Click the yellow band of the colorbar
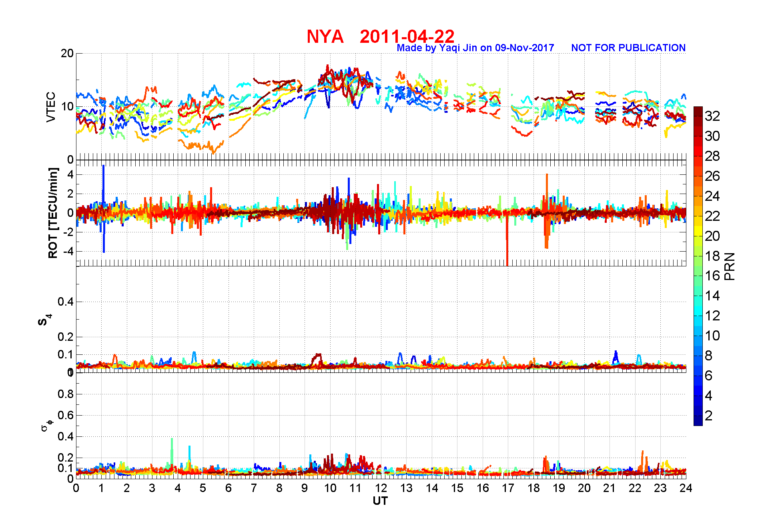 pos(698,231)
